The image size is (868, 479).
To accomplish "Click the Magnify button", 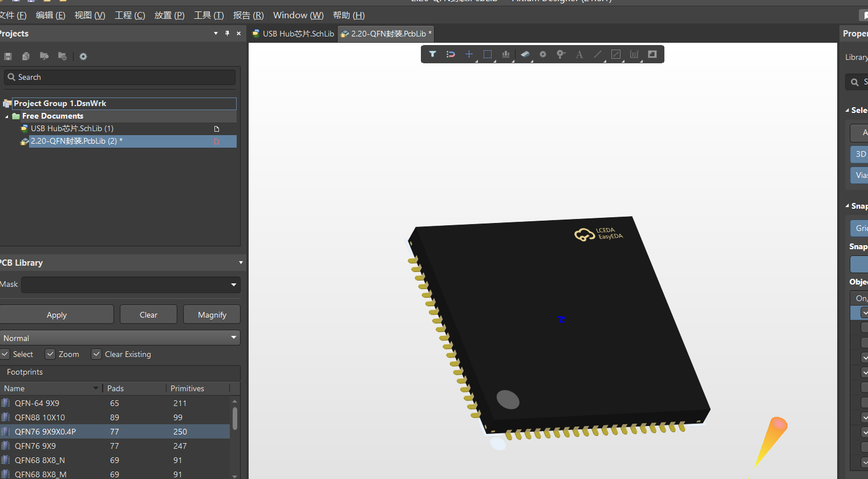I will click(212, 315).
